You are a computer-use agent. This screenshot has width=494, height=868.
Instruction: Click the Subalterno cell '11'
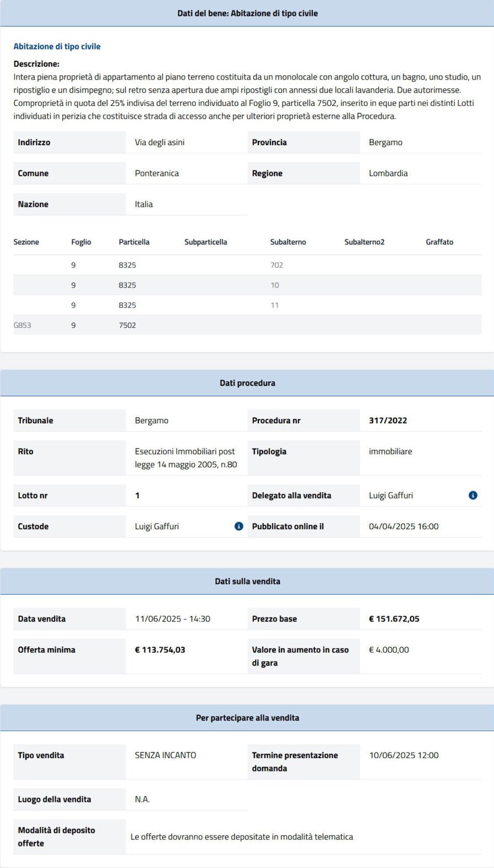pos(274,305)
